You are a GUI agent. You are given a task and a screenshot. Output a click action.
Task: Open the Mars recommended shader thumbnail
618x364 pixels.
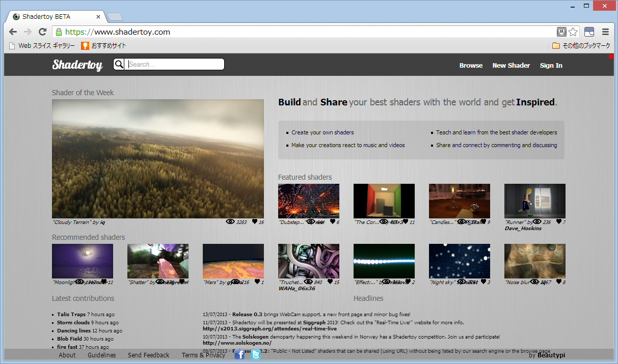click(x=233, y=261)
